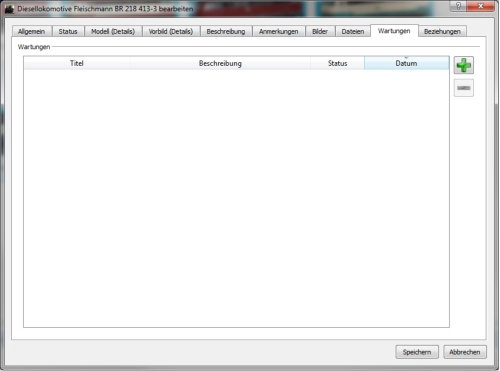Show the Bilder tab
The height and width of the screenshot is (371, 500).
pyautogui.click(x=320, y=31)
